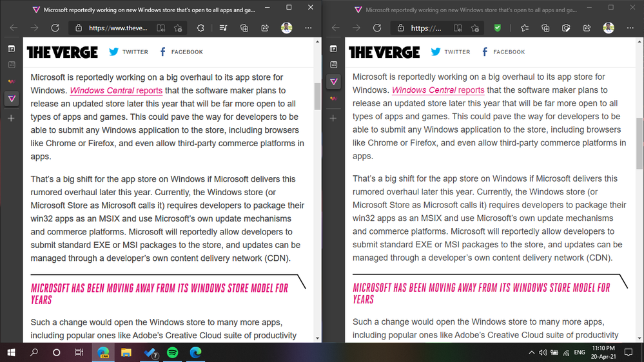Open Extensions puzzle icon in left window
Image resolution: width=644 pixels, height=362 pixels.
200,28
